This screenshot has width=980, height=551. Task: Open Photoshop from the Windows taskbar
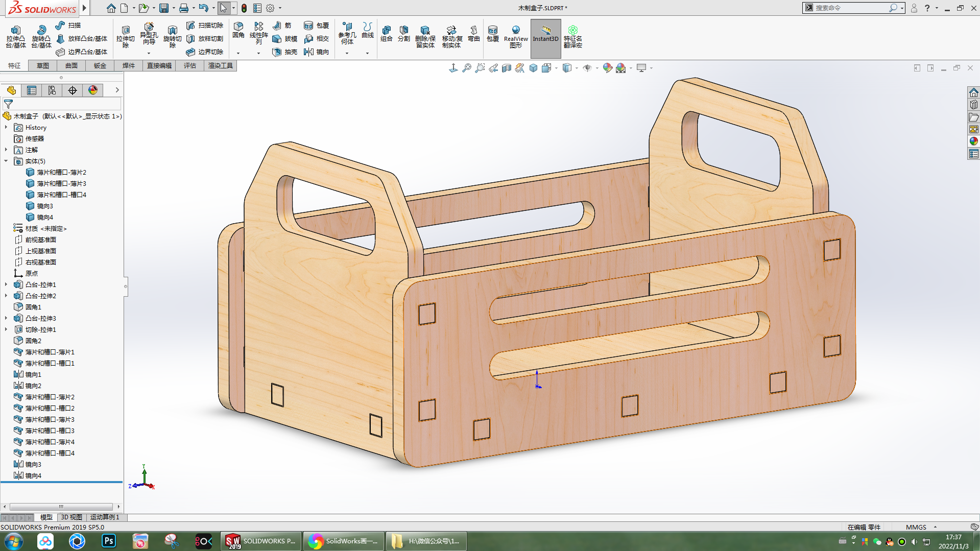pos(109,541)
